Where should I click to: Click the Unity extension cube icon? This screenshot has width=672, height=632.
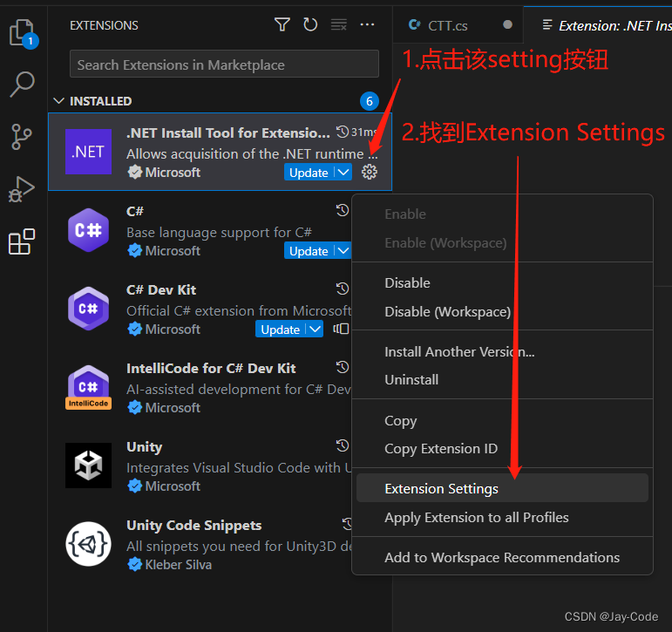pyautogui.click(x=88, y=466)
